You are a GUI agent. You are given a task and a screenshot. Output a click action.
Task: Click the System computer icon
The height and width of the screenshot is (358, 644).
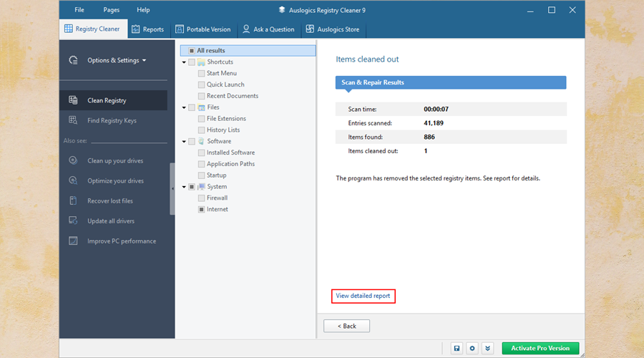[201, 187]
